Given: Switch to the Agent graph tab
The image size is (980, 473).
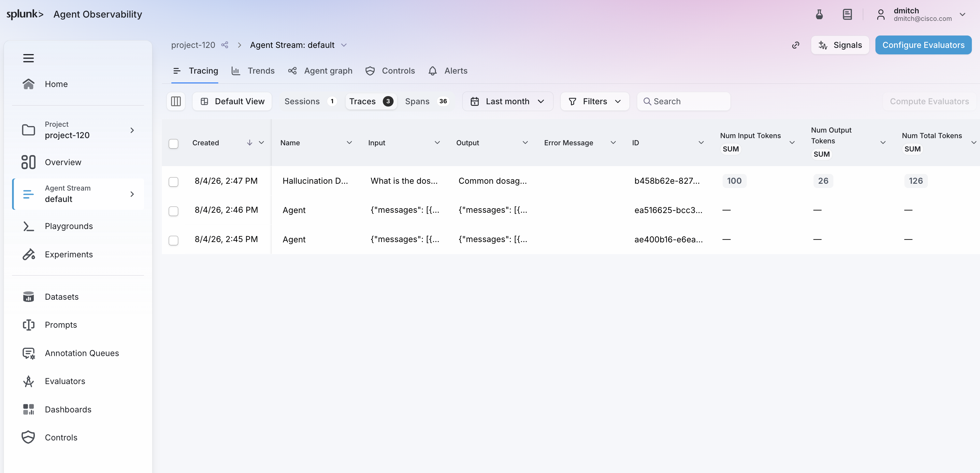Looking at the screenshot, I should 320,71.
